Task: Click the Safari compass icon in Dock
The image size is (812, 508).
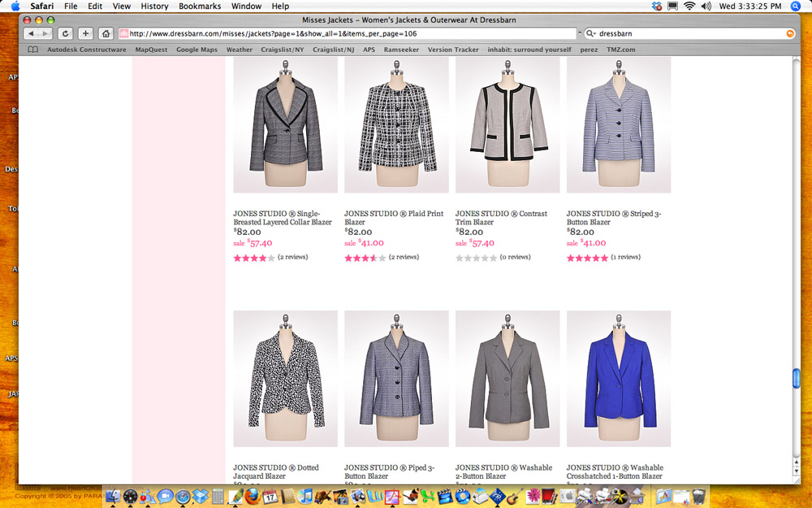Action: [183, 497]
